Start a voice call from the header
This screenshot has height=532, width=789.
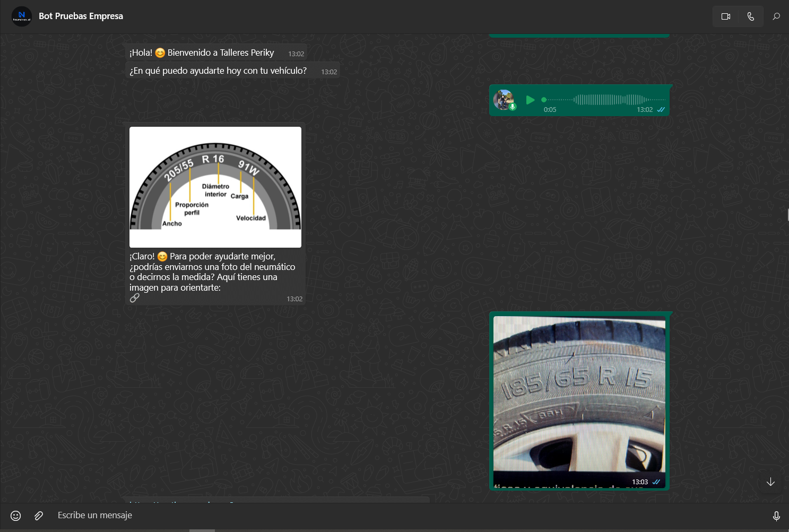750,16
